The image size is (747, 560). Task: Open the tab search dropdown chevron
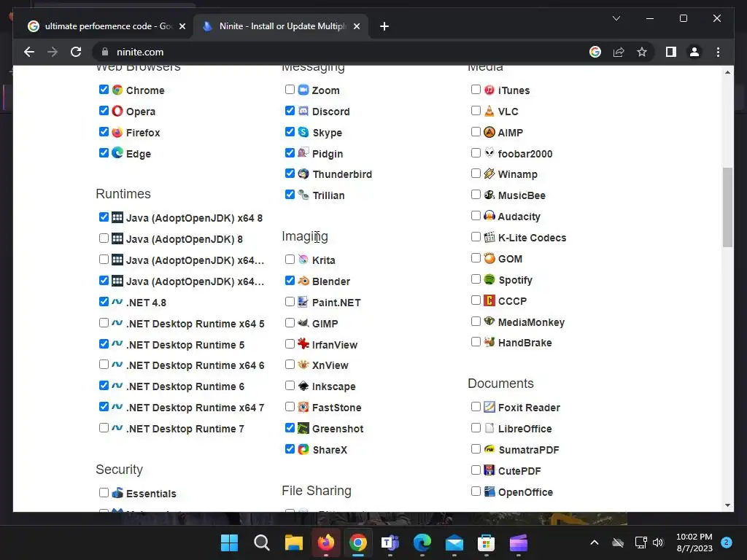pos(616,18)
